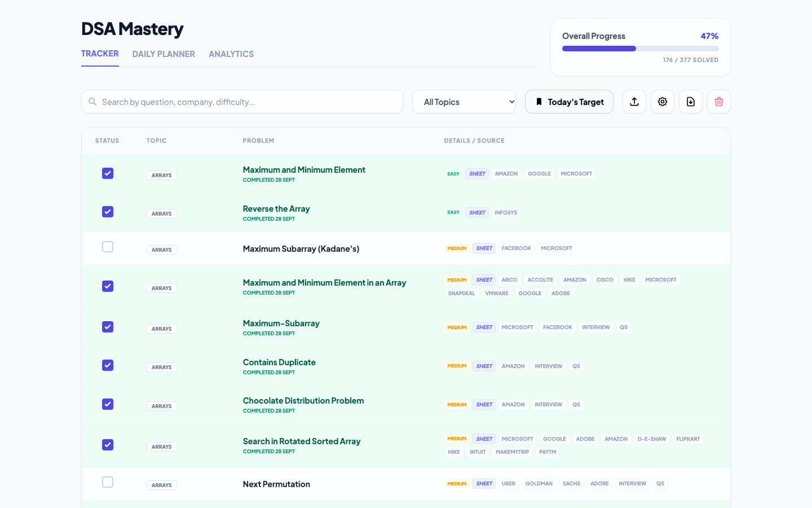Click the VMWARE company tag
The image size is (812, 508).
click(x=497, y=294)
